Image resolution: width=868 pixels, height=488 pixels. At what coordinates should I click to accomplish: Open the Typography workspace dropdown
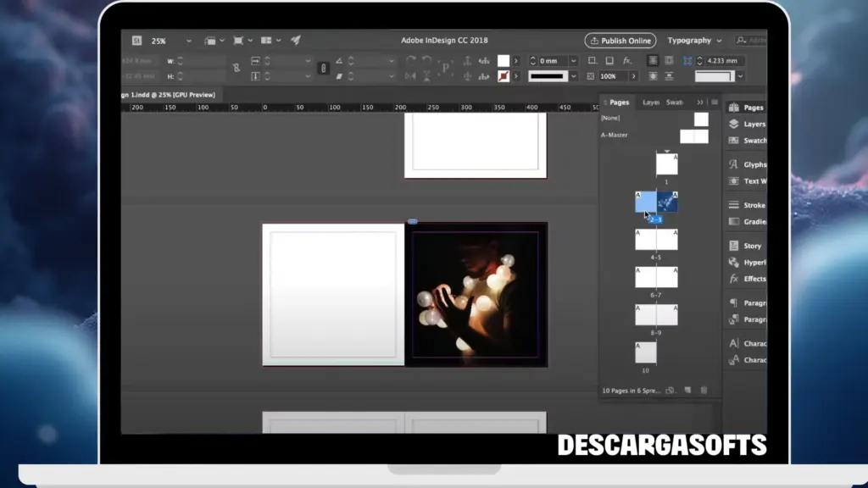pyautogui.click(x=693, y=40)
